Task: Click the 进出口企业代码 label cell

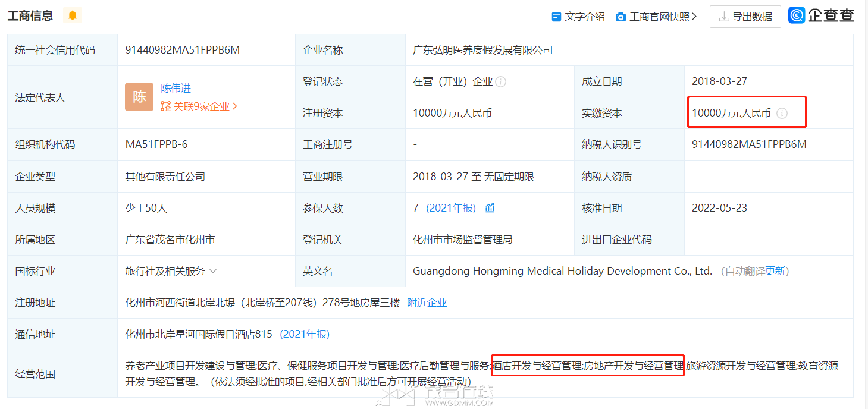Action: click(629, 240)
